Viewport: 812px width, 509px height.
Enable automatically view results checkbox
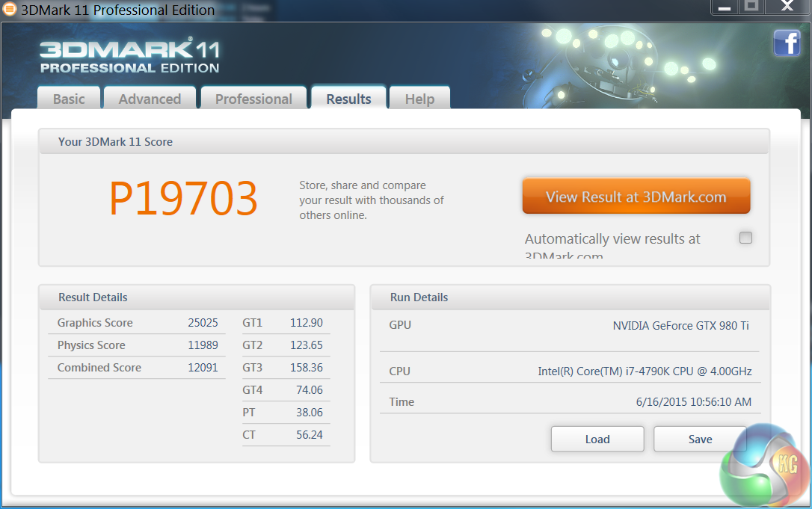click(x=745, y=238)
